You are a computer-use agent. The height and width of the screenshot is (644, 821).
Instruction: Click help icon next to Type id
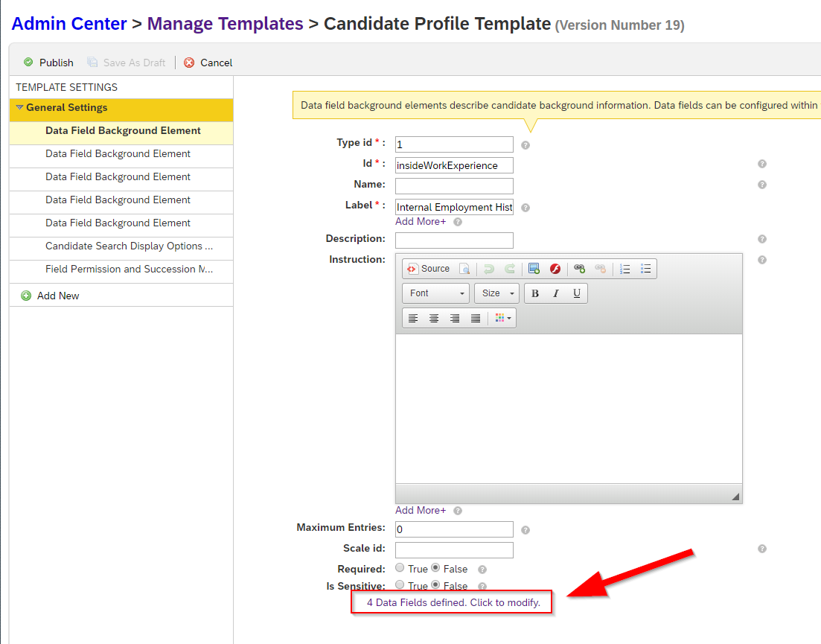[525, 145]
